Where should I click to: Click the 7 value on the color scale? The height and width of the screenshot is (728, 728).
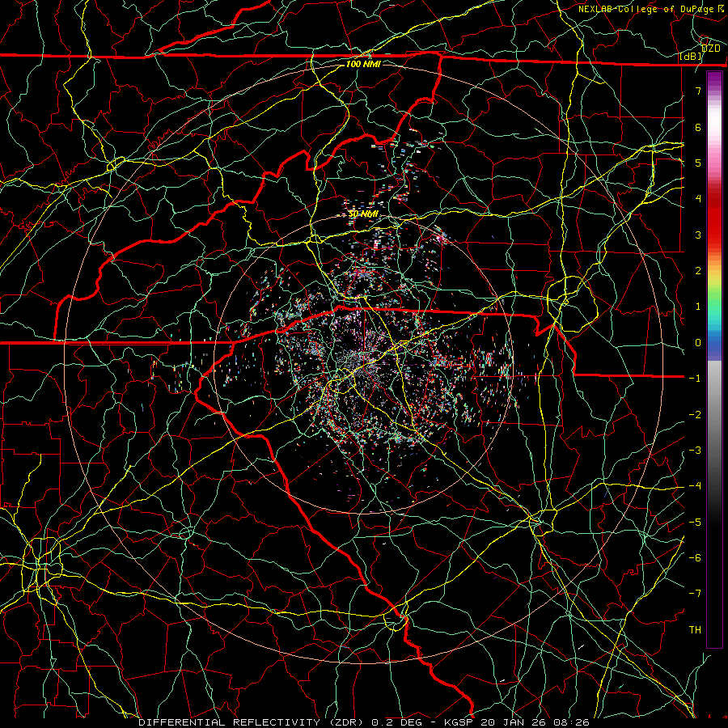[x=698, y=91]
